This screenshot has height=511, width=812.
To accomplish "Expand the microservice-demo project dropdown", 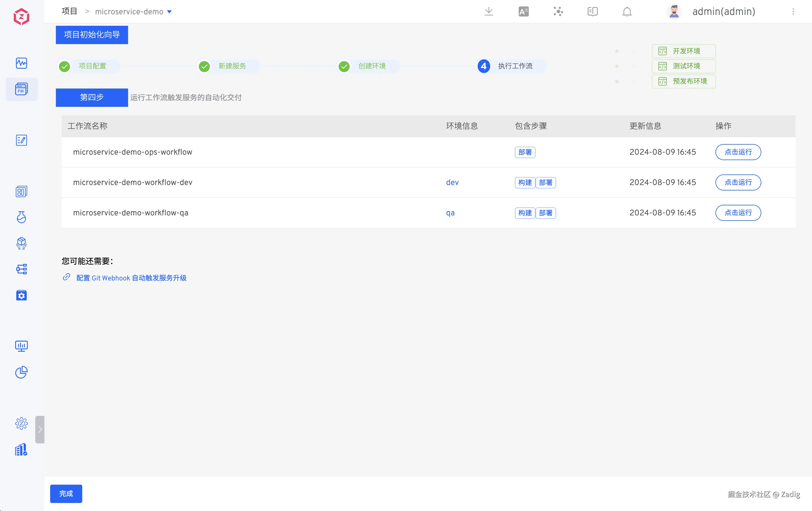I will pos(169,12).
